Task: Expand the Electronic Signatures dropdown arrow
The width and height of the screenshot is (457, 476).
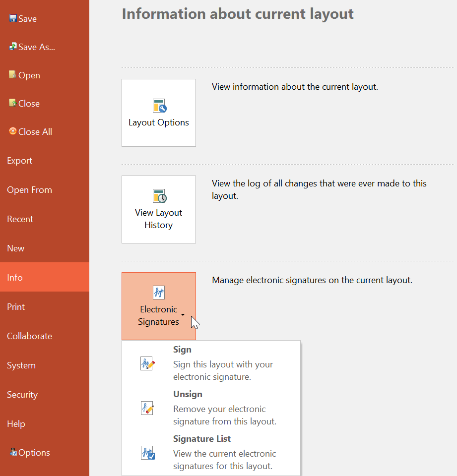Action: (x=183, y=315)
